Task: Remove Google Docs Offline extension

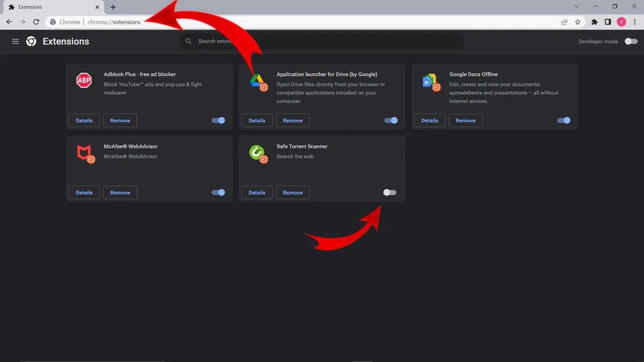Action: (x=466, y=121)
